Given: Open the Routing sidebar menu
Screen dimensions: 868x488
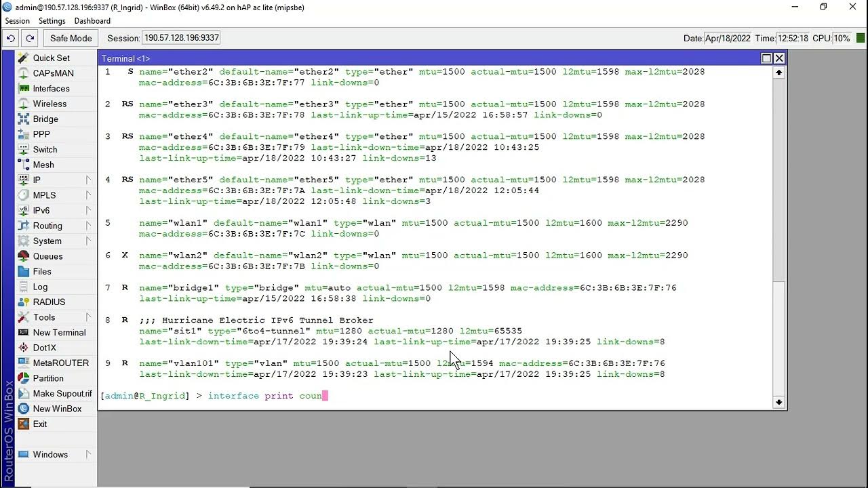Looking at the screenshot, I should click(x=47, y=226).
